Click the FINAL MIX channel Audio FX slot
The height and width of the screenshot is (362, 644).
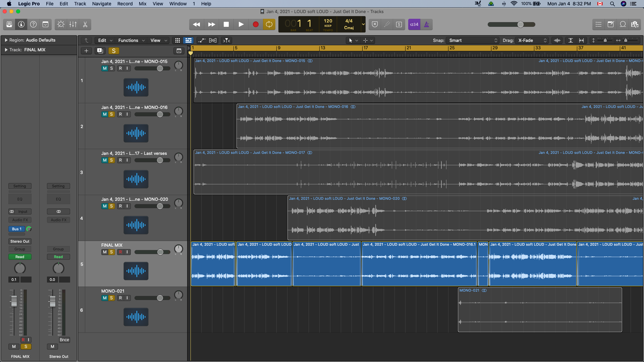click(x=20, y=220)
